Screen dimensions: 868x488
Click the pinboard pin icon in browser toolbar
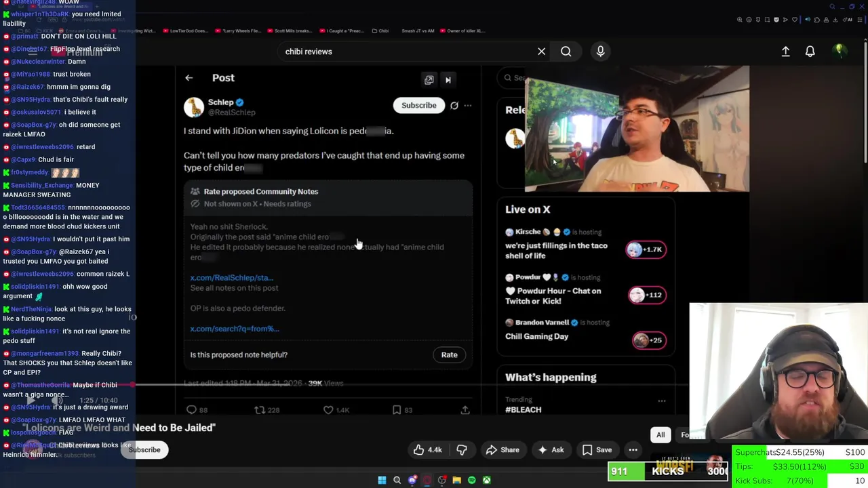(x=758, y=20)
